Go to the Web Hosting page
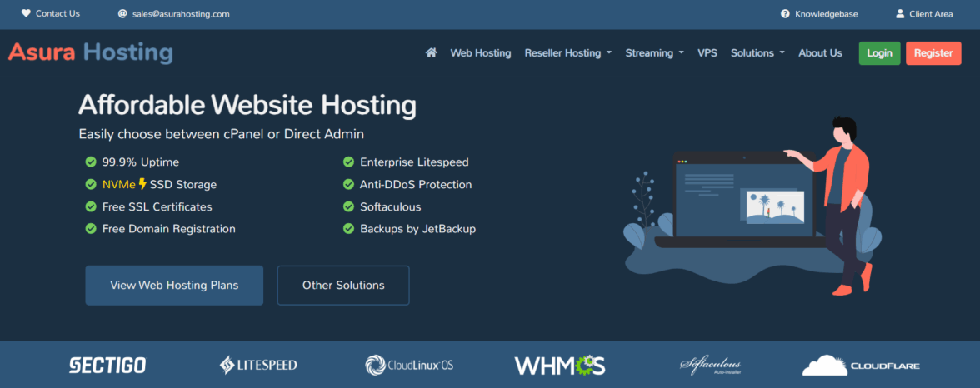Viewport: 980px width, 388px height. (481, 53)
